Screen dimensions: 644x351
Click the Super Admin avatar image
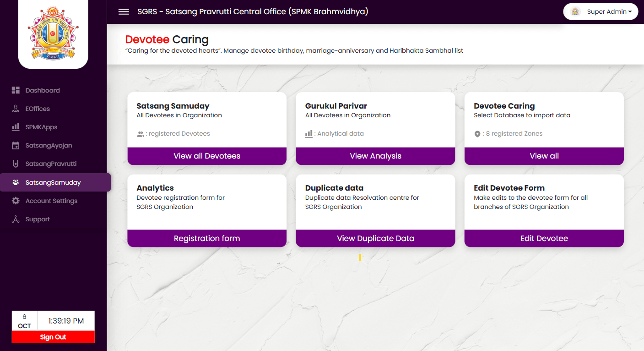coord(576,12)
